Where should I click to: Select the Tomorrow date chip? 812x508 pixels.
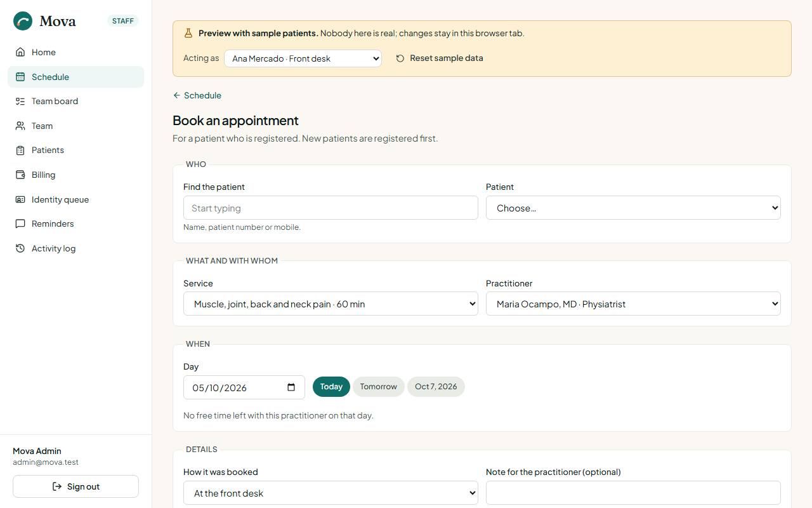point(378,387)
